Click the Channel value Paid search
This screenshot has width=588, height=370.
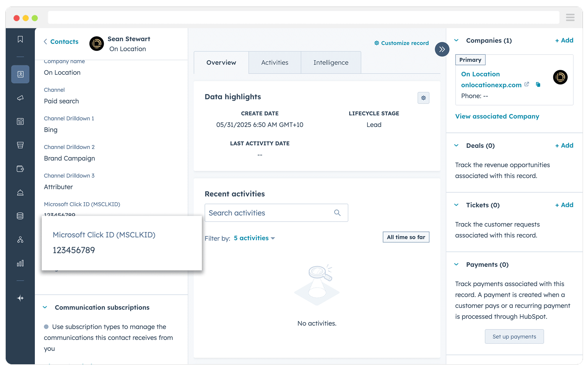pos(62,101)
